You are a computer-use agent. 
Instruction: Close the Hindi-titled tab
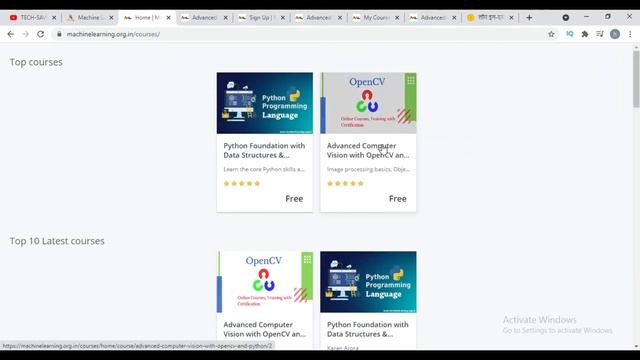coord(511,18)
